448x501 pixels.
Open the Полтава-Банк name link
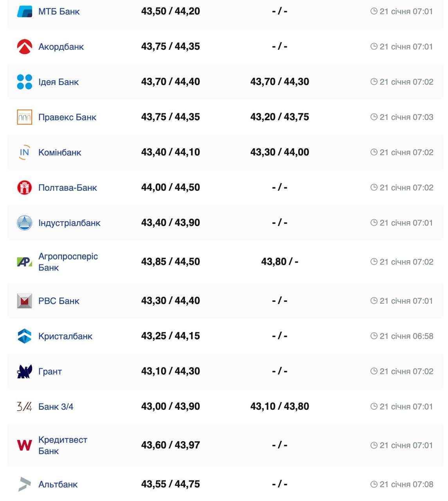click(67, 187)
